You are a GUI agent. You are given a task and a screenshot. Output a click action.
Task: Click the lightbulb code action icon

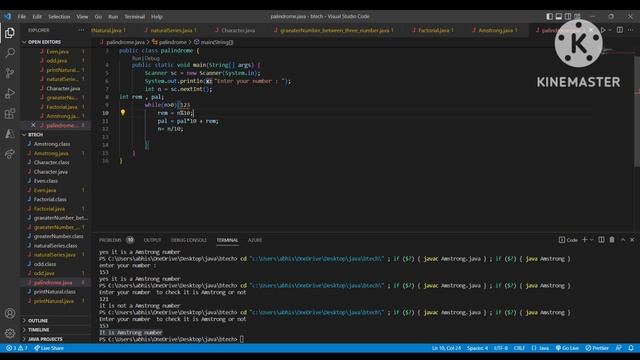(123, 112)
